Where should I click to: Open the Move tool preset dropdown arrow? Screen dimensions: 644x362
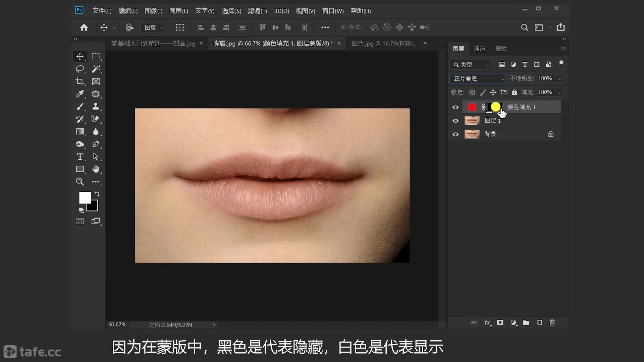pos(114,28)
